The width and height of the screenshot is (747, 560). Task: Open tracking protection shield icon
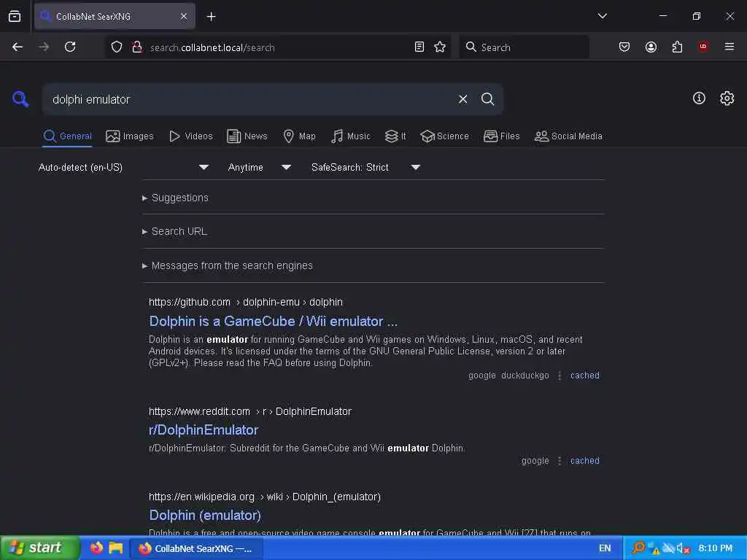point(117,47)
